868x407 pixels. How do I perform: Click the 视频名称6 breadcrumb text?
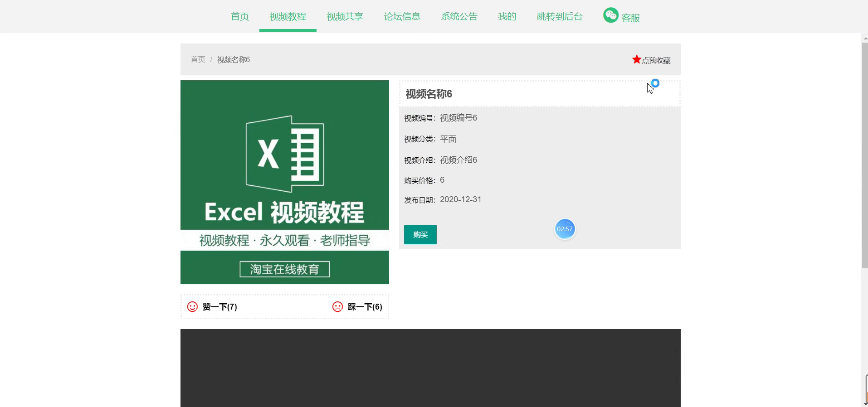[x=234, y=59]
